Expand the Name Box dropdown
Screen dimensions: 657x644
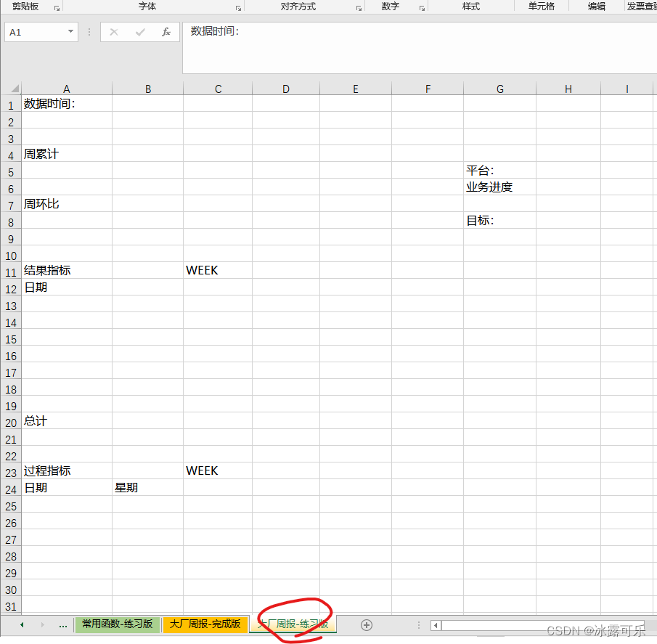[x=70, y=31]
